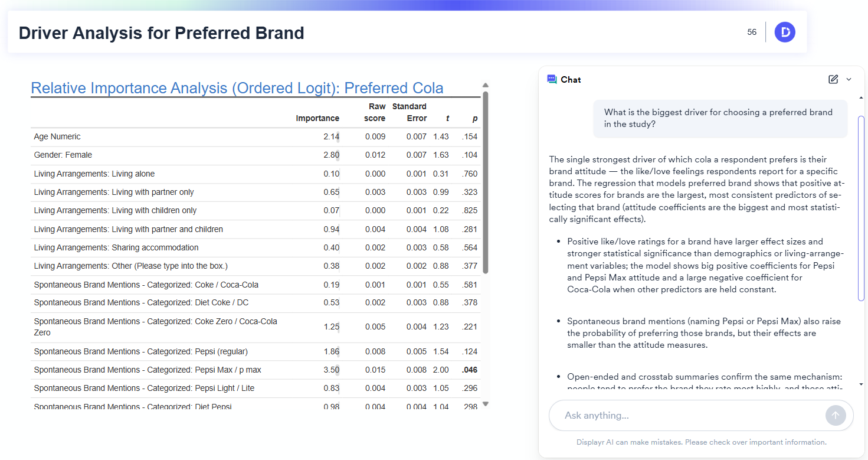Click the chat panel's scroll down arrow
Image resolution: width=868 pixels, height=460 pixels.
861,384
